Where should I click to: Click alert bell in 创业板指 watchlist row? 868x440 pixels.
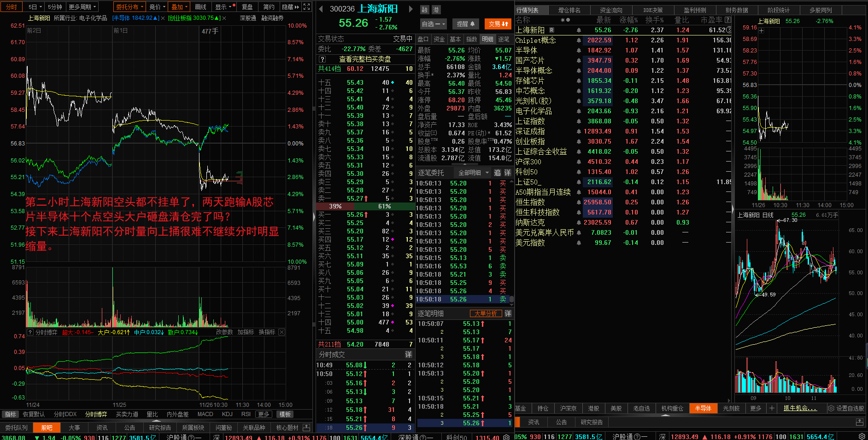pyautogui.click(x=579, y=141)
